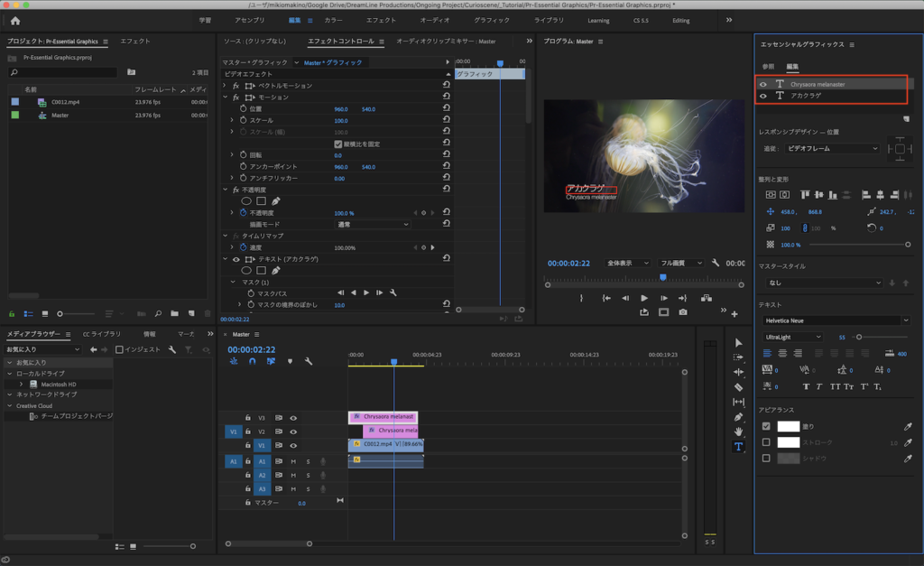Enable the shadow checkbox
The width and height of the screenshot is (924, 566).
point(766,458)
